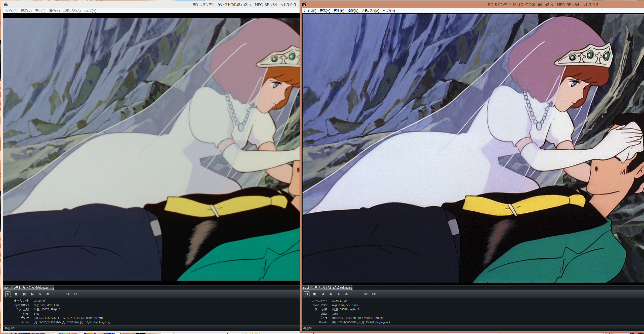This screenshot has height=334, width=644.
Task: Click the right player's video frame
Action: tap(473, 149)
